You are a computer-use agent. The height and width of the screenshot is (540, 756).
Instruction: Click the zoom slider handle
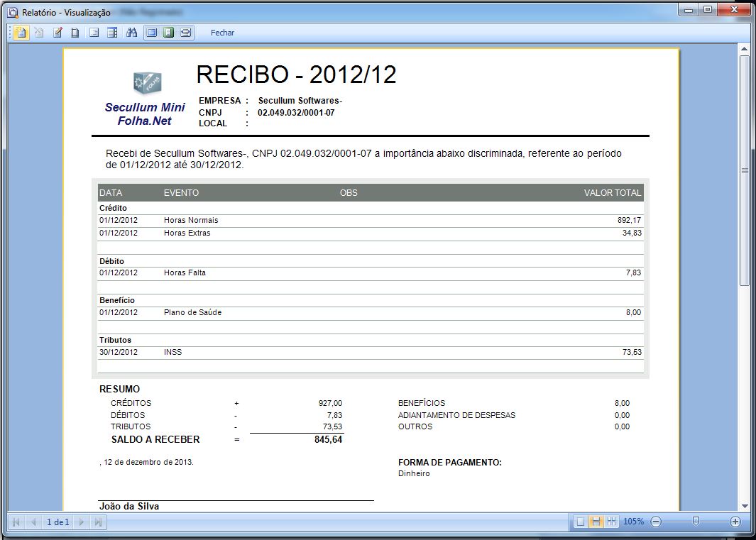tap(696, 522)
